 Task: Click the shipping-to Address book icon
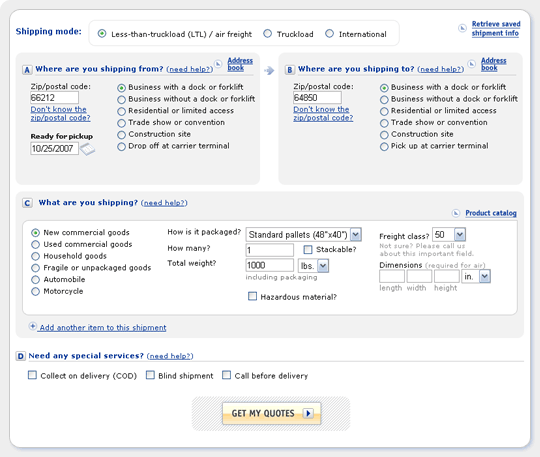coord(471,64)
